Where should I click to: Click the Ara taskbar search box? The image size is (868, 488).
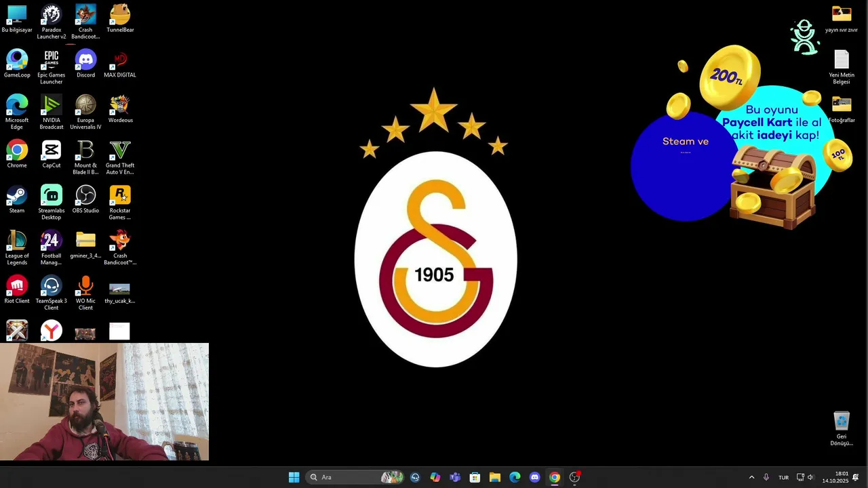click(x=355, y=477)
